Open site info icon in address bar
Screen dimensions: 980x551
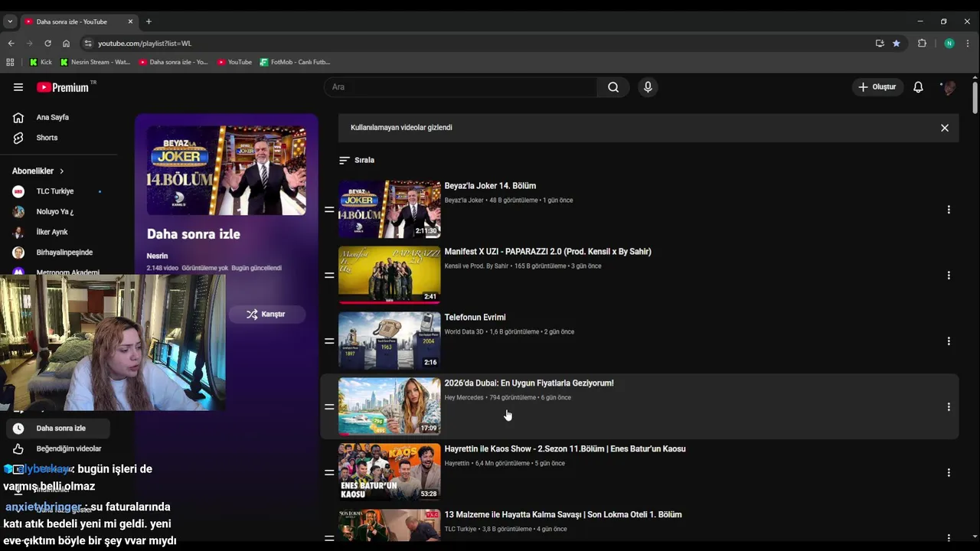pyautogui.click(x=88, y=44)
